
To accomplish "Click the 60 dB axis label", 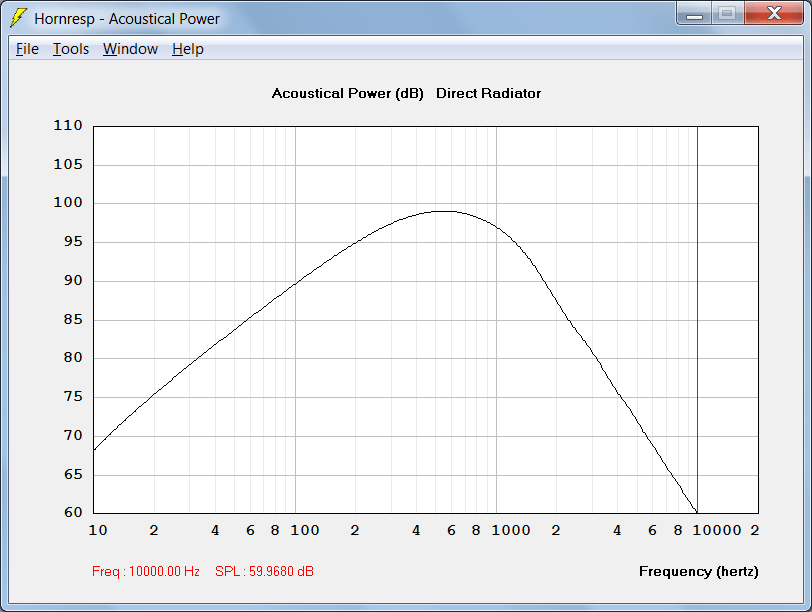I will (x=73, y=512).
